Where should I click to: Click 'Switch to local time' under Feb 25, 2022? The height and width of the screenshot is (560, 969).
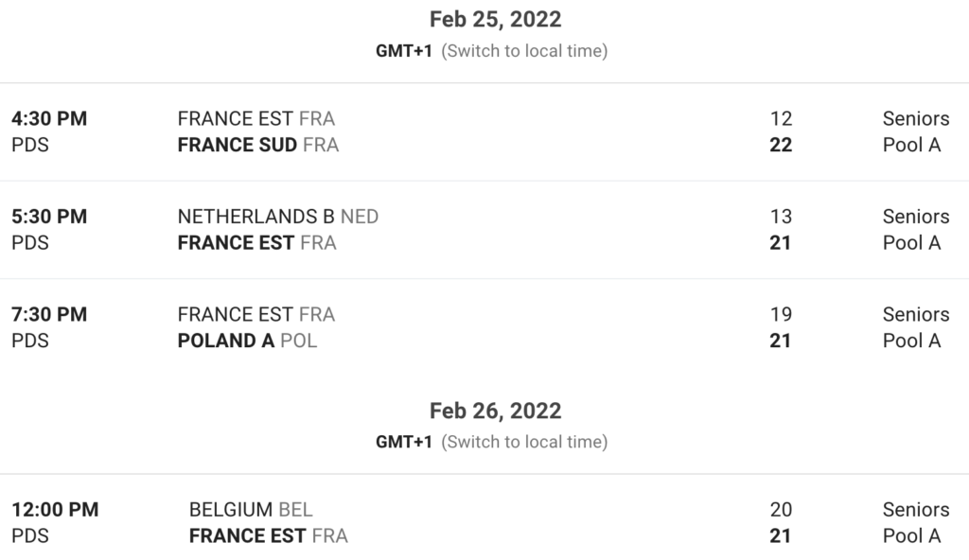pos(524,51)
